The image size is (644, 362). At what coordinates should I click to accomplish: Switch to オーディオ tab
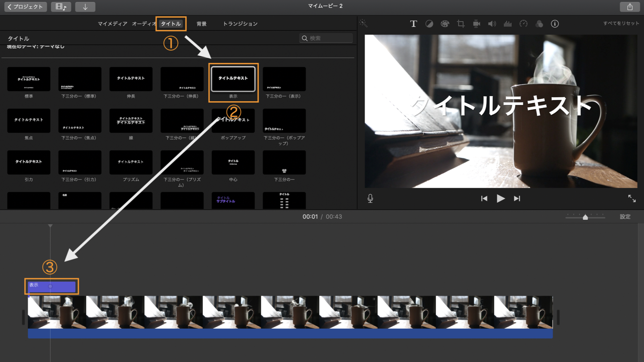point(144,24)
